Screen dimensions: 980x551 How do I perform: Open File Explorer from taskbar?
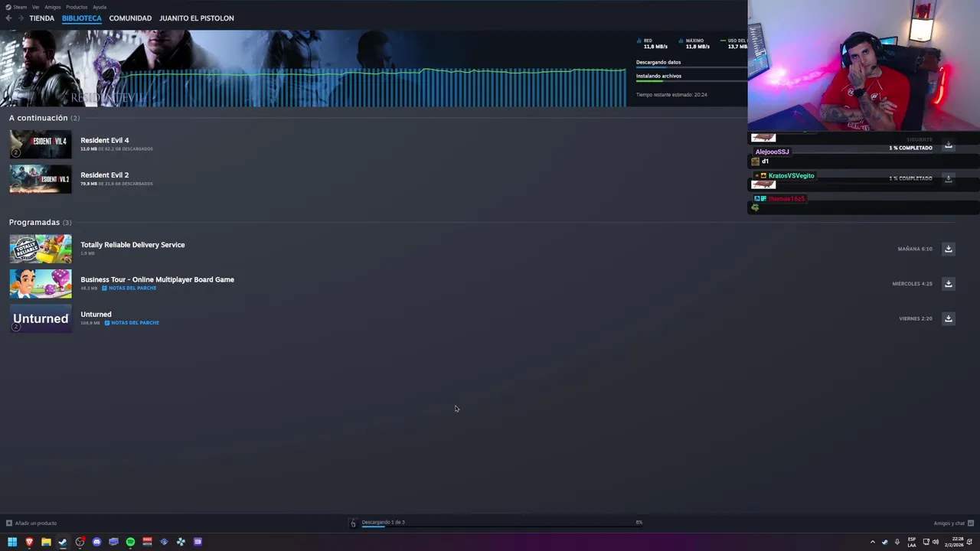click(46, 542)
